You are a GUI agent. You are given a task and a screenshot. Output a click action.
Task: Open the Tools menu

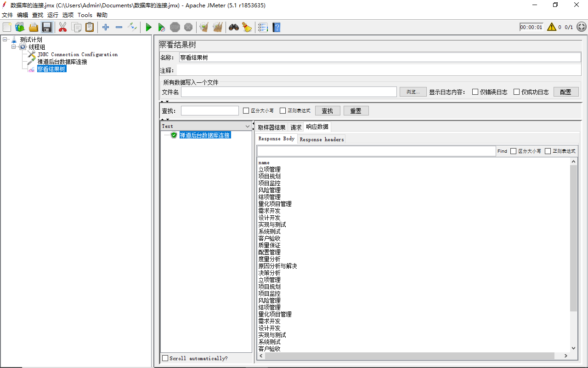point(85,15)
